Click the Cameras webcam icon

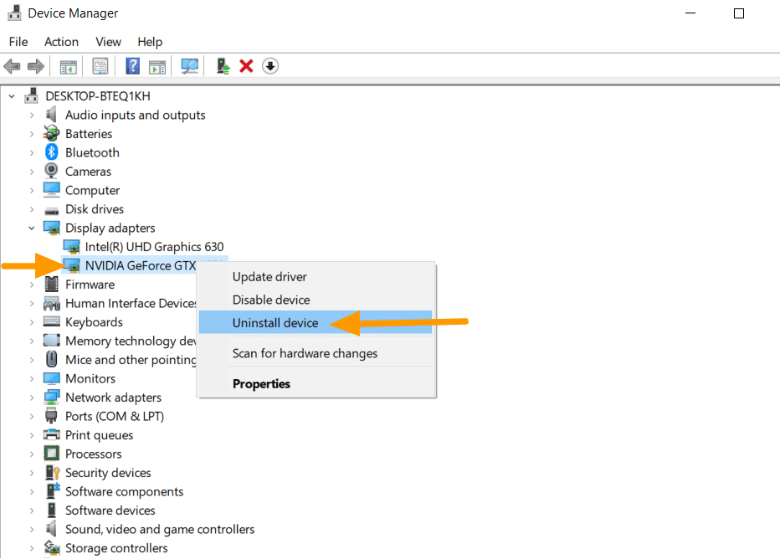pyautogui.click(x=51, y=171)
